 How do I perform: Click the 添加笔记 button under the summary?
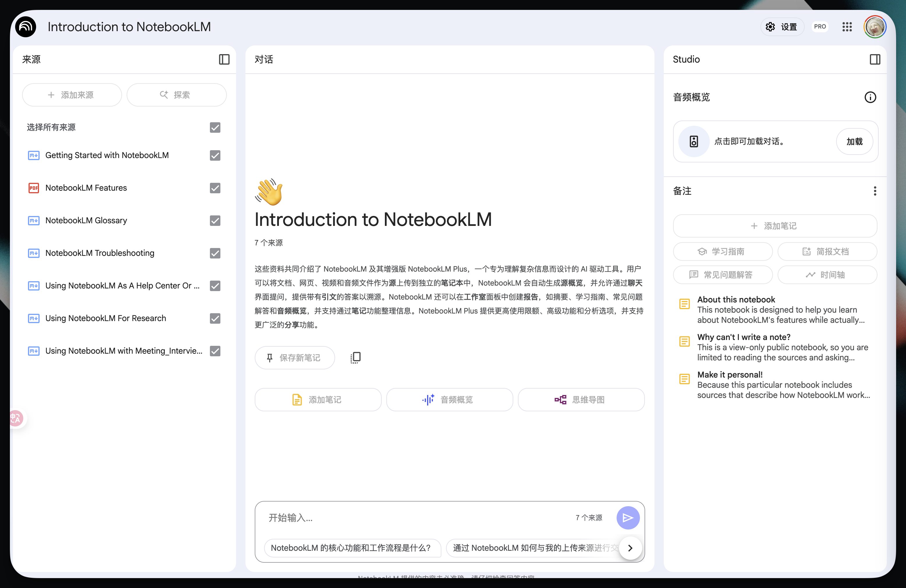(318, 400)
